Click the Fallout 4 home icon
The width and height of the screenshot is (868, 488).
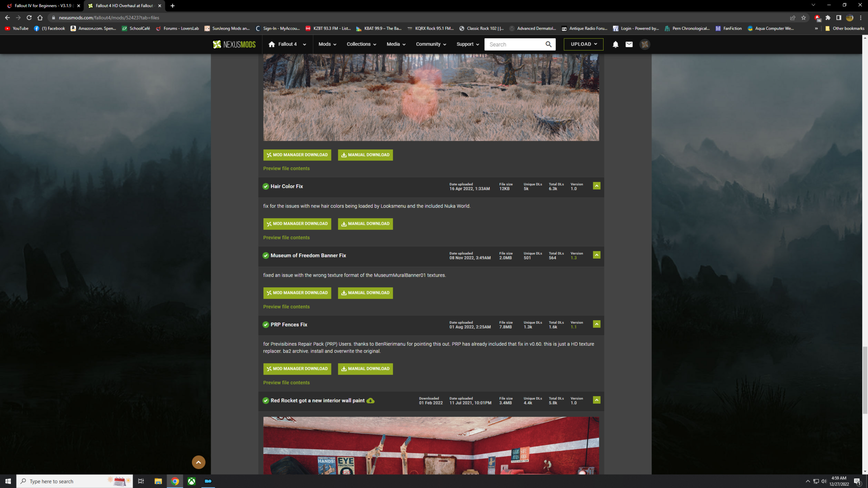[x=272, y=44]
